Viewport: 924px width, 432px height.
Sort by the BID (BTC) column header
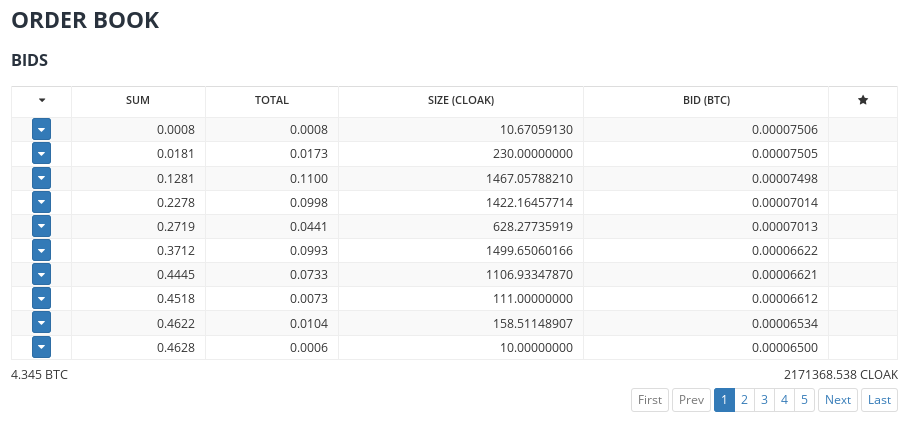tap(706, 100)
